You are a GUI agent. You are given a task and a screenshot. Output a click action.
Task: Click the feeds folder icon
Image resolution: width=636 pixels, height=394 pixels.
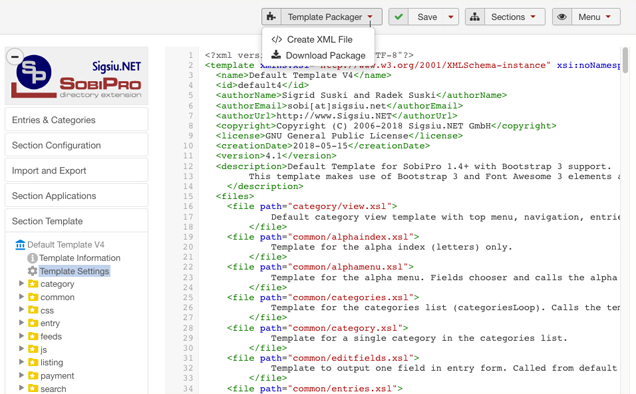click(33, 336)
